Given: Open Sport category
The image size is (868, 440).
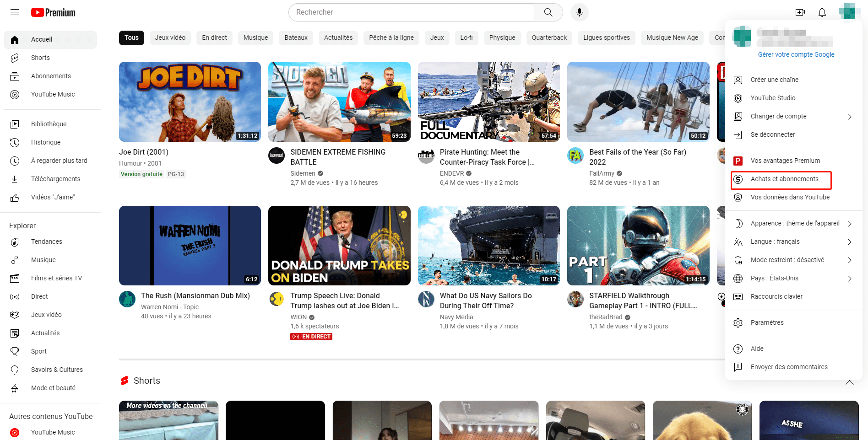Looking at the screenshot, I should (x=50, y=351).
